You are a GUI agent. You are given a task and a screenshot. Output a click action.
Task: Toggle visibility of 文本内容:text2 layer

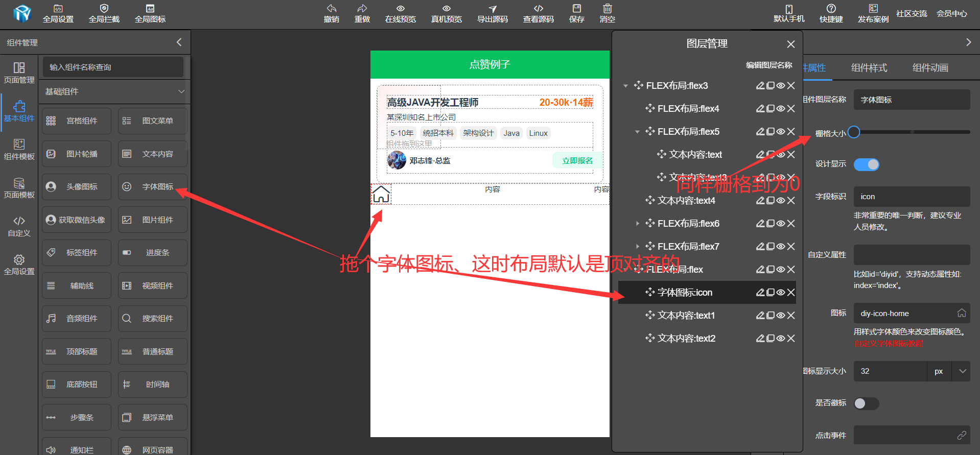pos(781,338)
